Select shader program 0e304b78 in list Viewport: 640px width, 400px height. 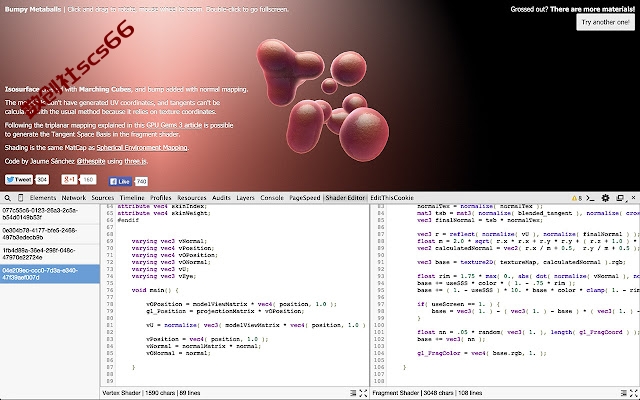tap(50, 234)
